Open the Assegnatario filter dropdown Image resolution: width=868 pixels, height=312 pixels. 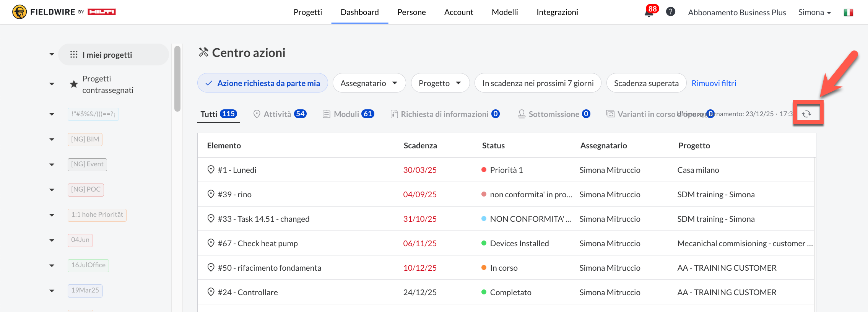tap(369, 83)
